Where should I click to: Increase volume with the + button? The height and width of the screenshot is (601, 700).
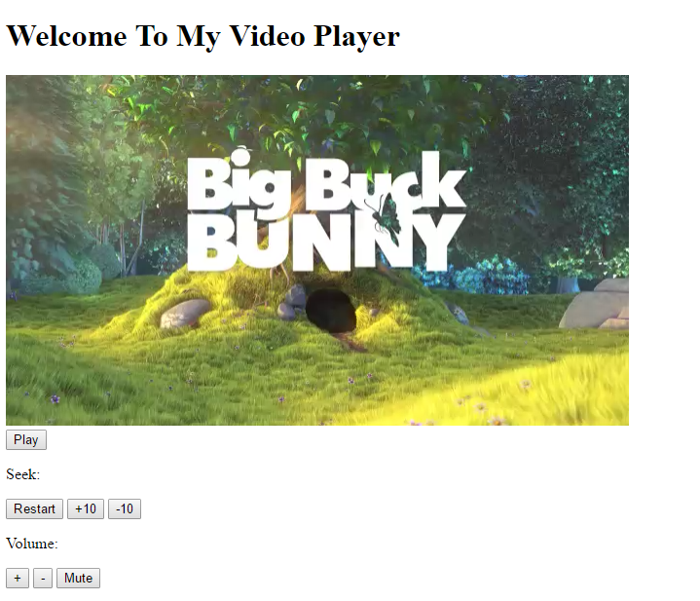tap(18, 579)
